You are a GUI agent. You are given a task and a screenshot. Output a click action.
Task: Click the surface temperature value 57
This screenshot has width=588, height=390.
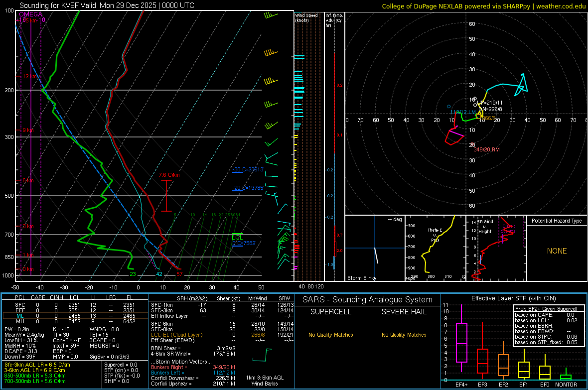[x=179, y=274]
